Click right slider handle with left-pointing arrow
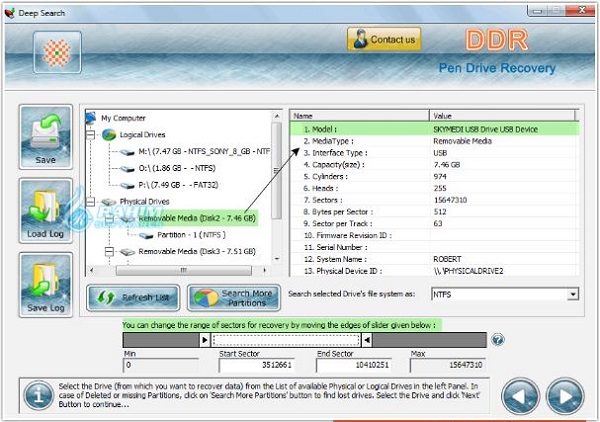 tap(367, 340)
